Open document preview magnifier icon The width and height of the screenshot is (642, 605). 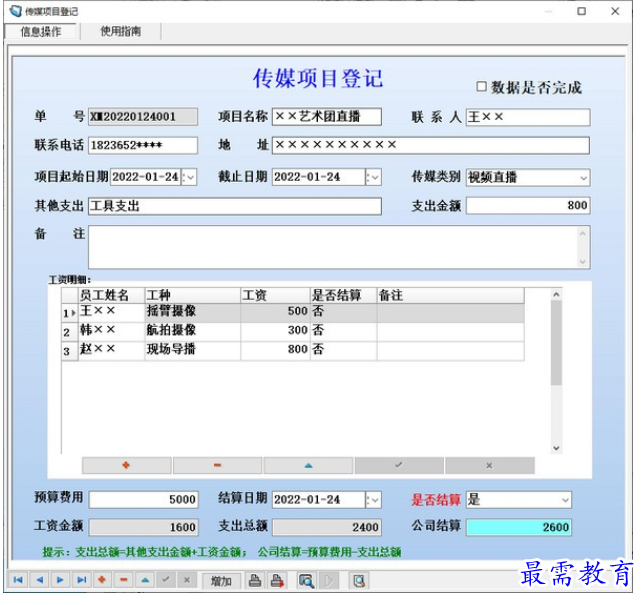pos(359,580)
